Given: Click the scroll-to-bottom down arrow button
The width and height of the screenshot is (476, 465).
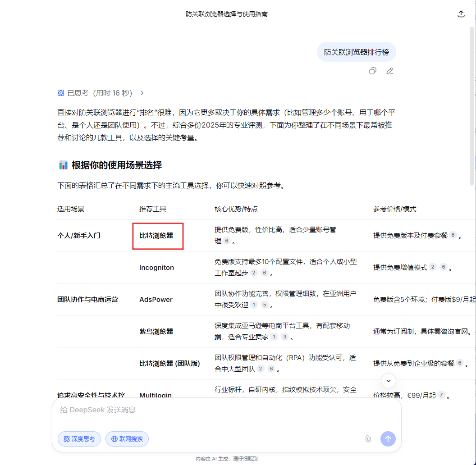Looking at the screenshot, I should point(389,381).
